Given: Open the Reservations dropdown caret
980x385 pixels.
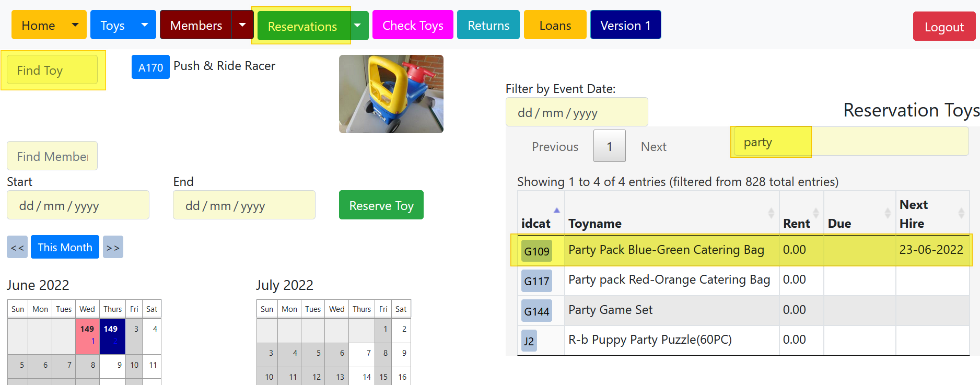Looking at the screenshot, I should [x=358, y=26].
